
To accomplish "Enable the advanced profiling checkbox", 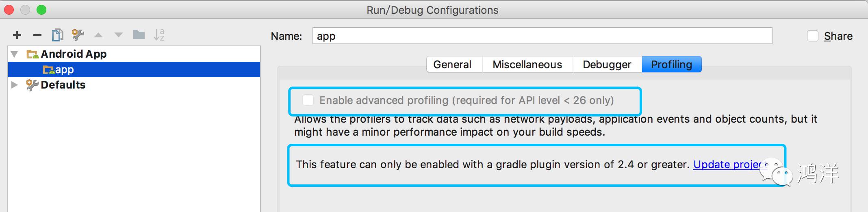I will click(308, 100).
